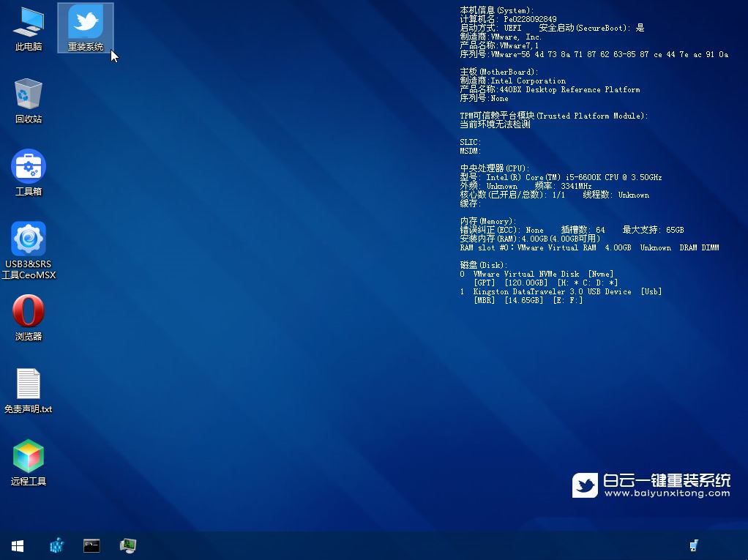
Task: Launch the USB3&SRS工具CeoMSX utility
Action: click(x=28, y=242)
